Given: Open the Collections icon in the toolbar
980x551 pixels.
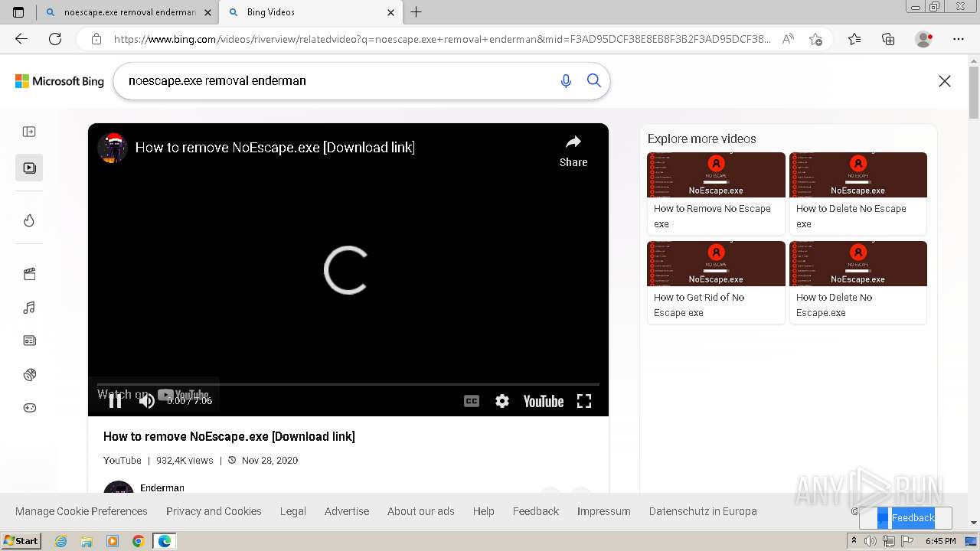Looking at the screenshot, I should coord(888,39).
